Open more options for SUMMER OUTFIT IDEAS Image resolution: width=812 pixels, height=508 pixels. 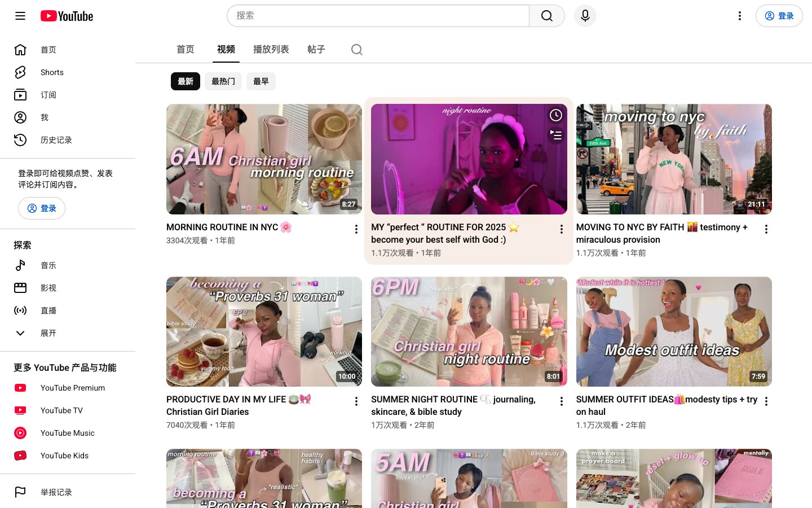766,401
